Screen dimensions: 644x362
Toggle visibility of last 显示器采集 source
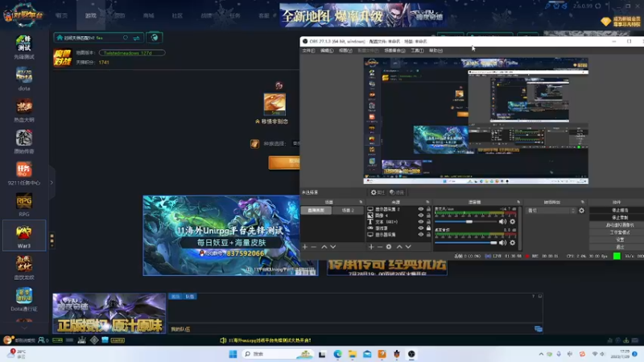click(420, 234)
